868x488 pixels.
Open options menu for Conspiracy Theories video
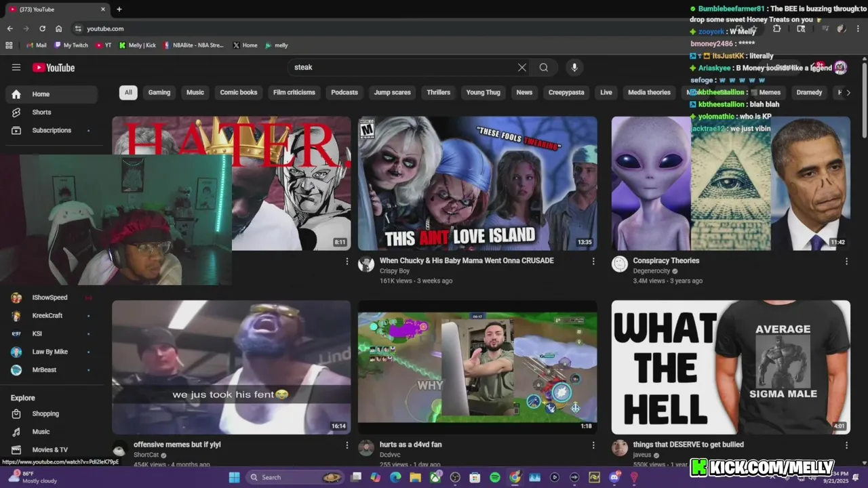[846, 261]
